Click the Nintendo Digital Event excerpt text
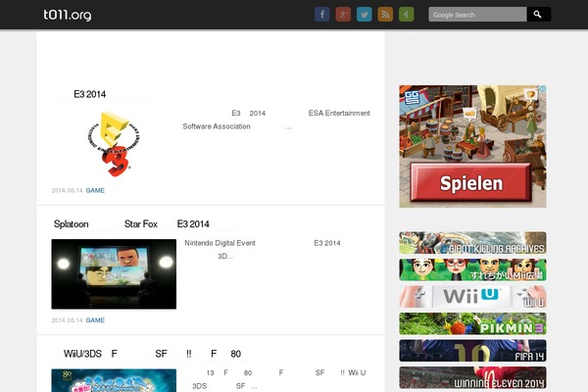 point(263,250)
